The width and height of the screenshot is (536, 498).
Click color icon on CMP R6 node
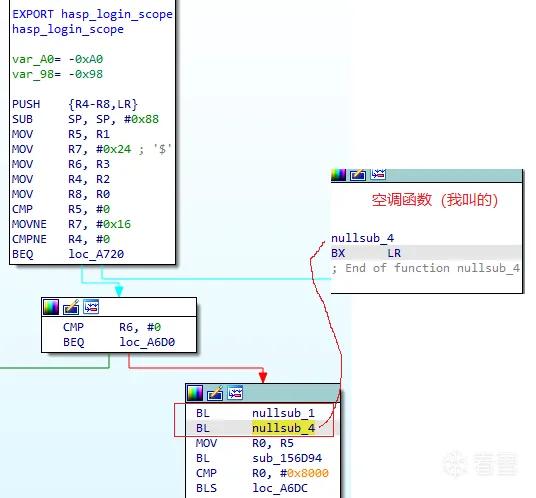coord(51,307)
